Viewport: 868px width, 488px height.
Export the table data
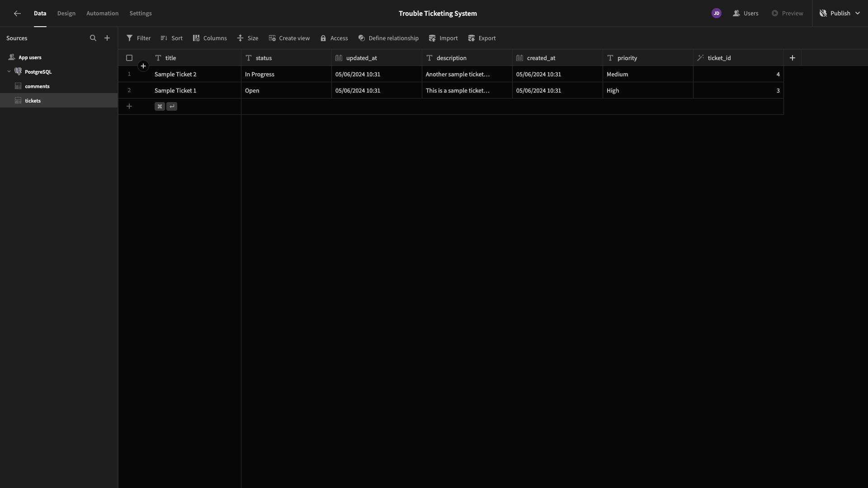pos(482,38)
